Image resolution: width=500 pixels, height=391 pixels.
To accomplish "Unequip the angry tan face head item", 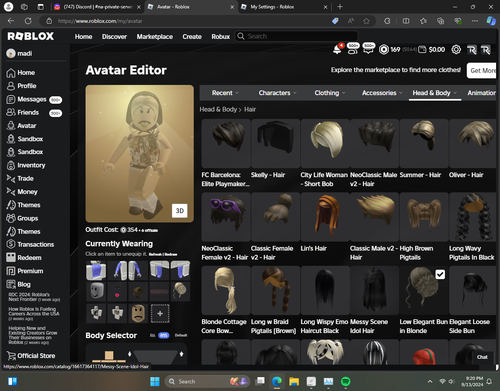I will (x=138, y=313).
